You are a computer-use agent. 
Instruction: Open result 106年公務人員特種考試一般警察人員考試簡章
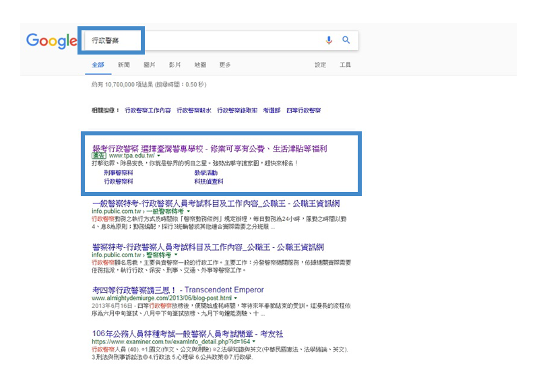pyautogui.click(x=188, y=333)
